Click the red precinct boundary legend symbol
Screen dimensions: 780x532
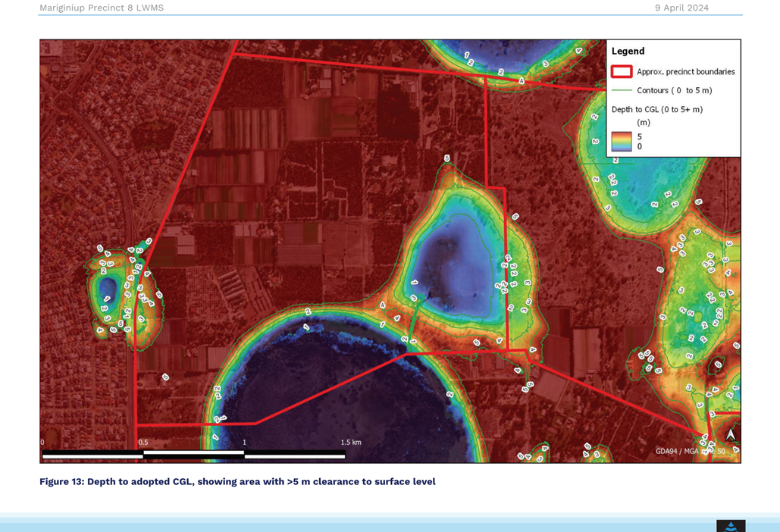click(622, 71)
